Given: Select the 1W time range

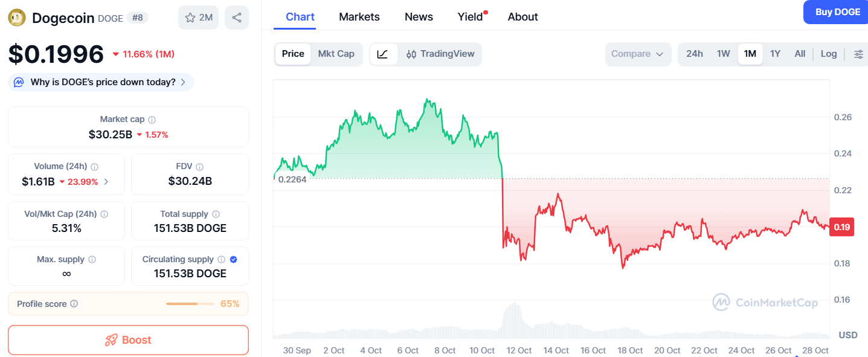Looking at the screenshot, I should point(724,54).
